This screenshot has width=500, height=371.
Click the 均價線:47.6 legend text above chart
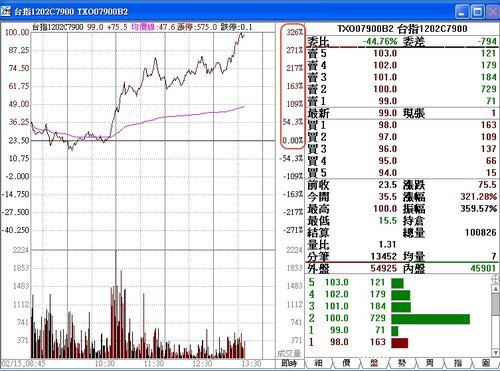pyautogui.click(x=153, y=27)
